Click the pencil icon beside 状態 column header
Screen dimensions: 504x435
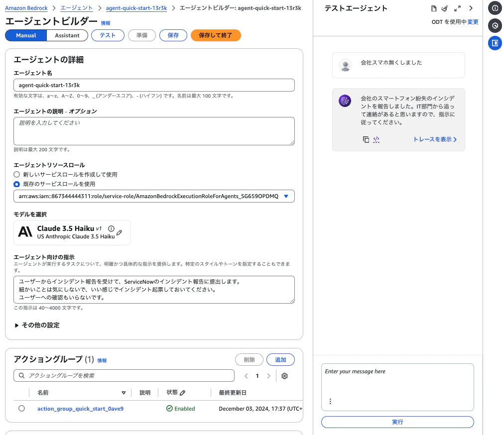(x=183, y=393)
